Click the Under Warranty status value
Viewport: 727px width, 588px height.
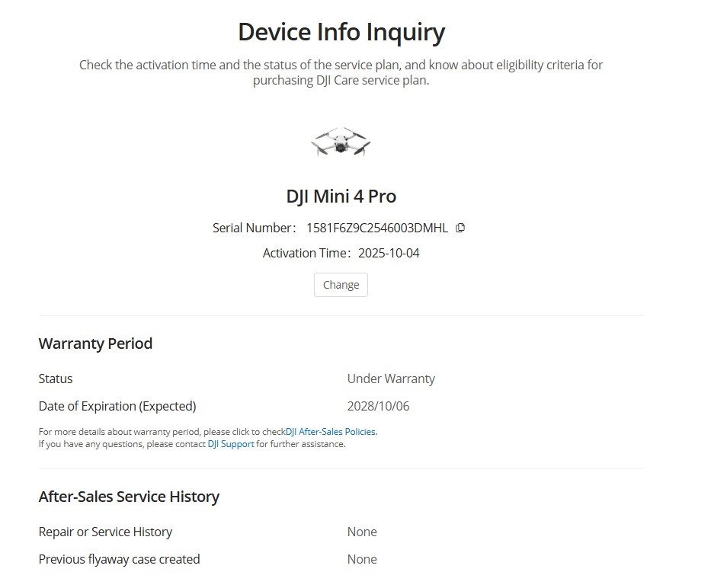tap(391, 379)
